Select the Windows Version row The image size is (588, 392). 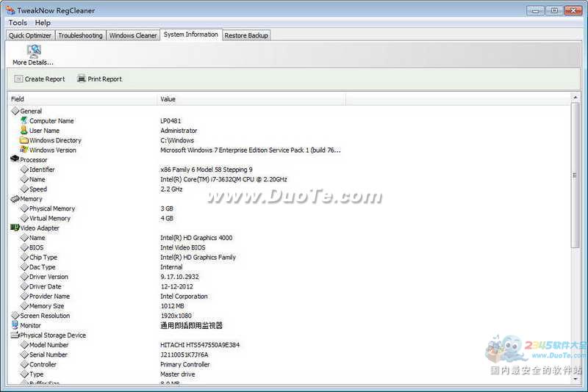[x=52, y=150]
